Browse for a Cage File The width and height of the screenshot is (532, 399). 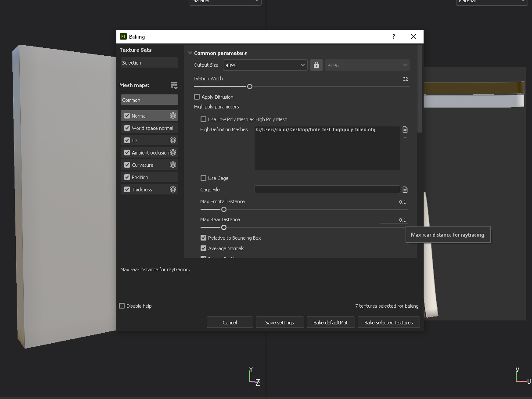[405, 190]
